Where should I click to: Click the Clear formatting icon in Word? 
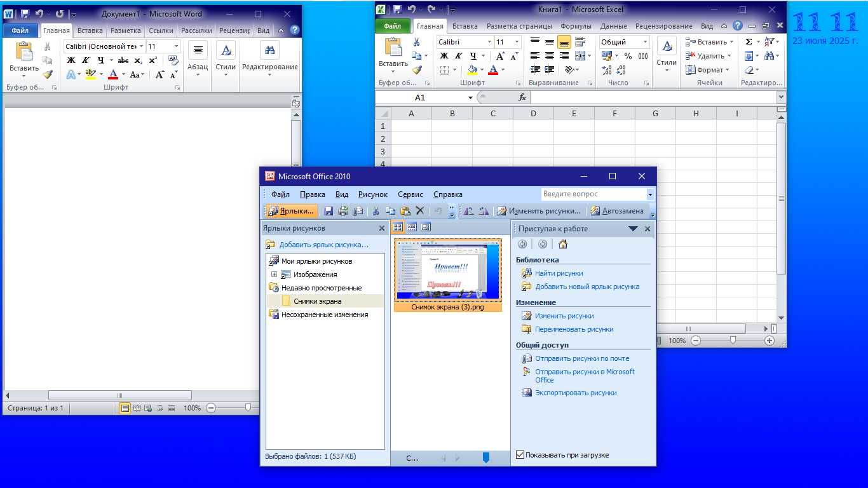173,60
